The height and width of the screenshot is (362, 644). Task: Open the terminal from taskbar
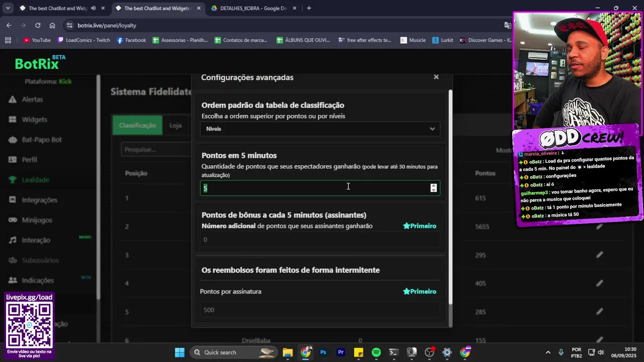(394, 352)
